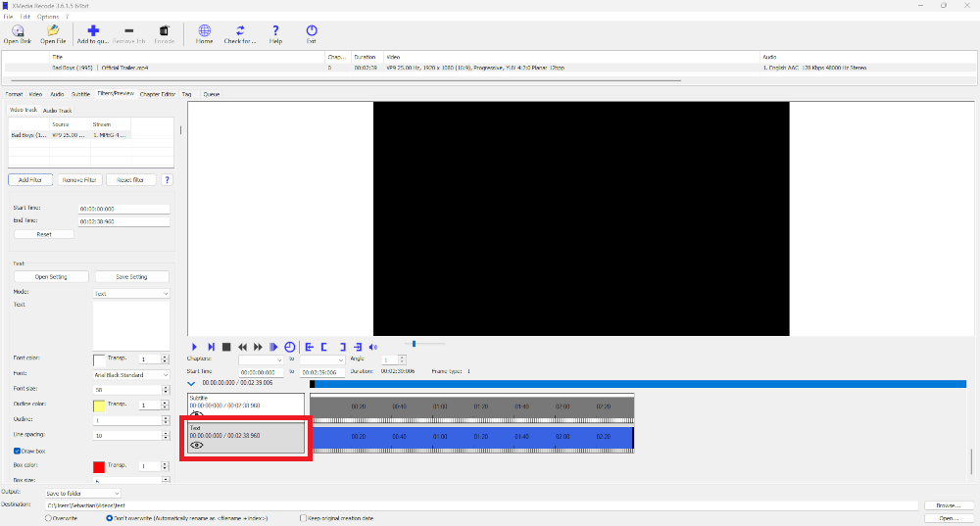Click the Browse... destination button
980x526 pixels.
pyautogui.click(x=948, y=505)
